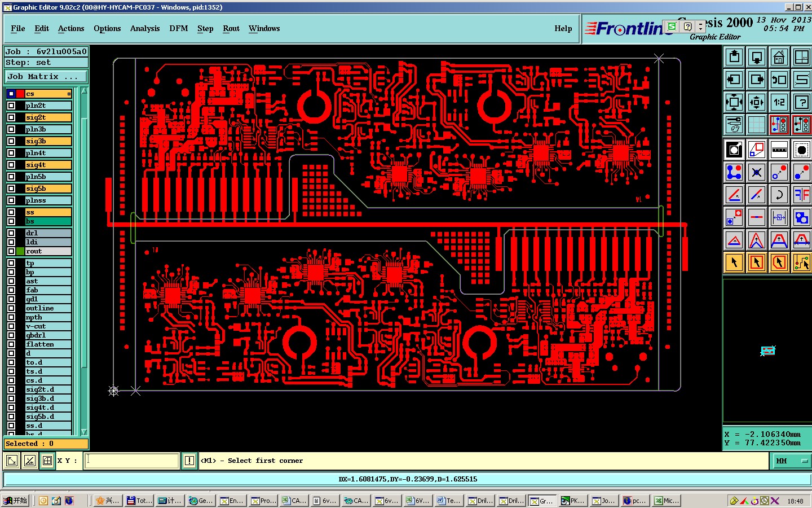Viewport: 812px width, 508px height.
Task: Select the plnss layer name
Action: (x=48, y=200)
